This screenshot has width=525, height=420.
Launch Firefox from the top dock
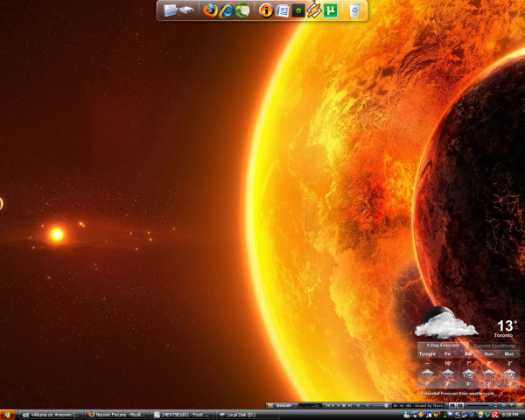[210, 10]
